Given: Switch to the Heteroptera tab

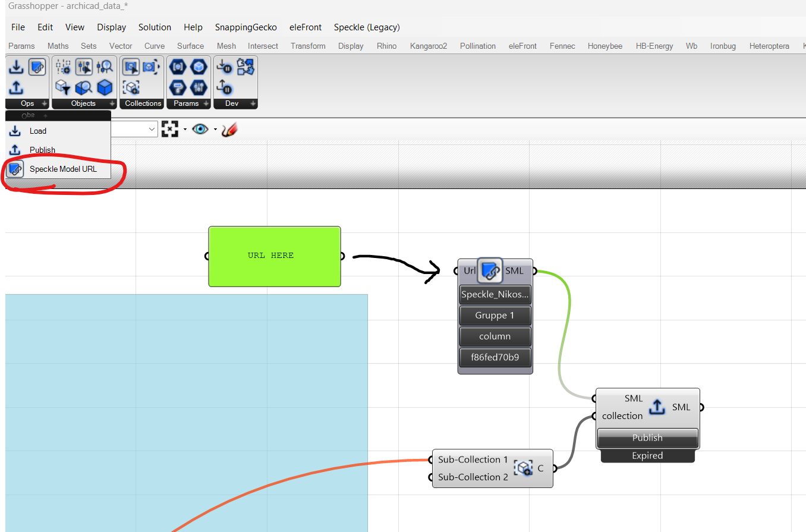Looking at the screenshot, I should pos(769,46).
